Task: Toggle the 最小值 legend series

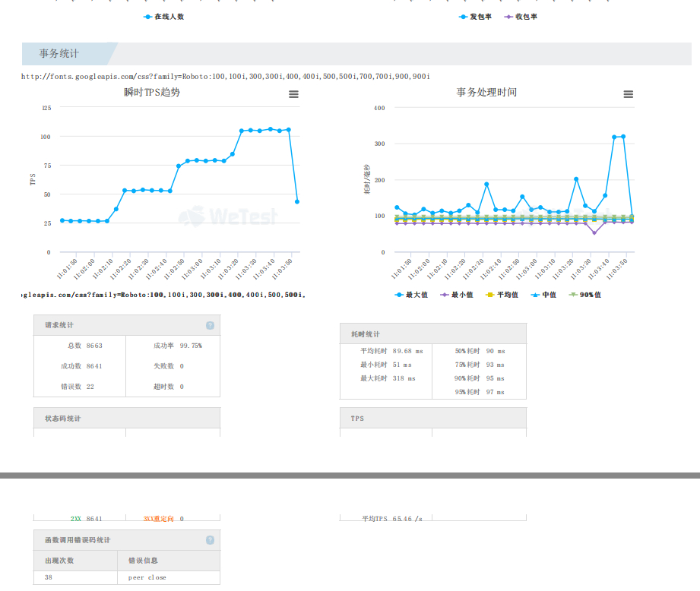Action: pyautogui.click(x=456, y=295)
